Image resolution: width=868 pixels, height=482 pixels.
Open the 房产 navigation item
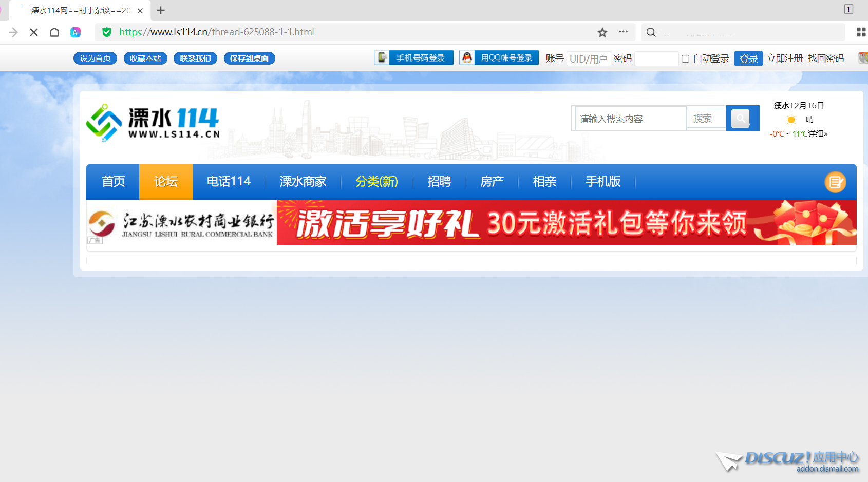click(492, 182)
